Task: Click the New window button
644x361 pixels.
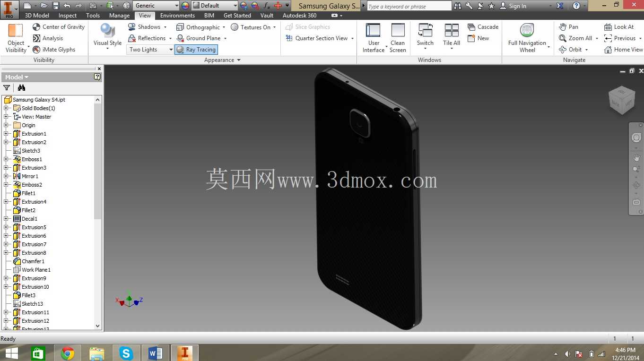Action: [x=478, y=38]
